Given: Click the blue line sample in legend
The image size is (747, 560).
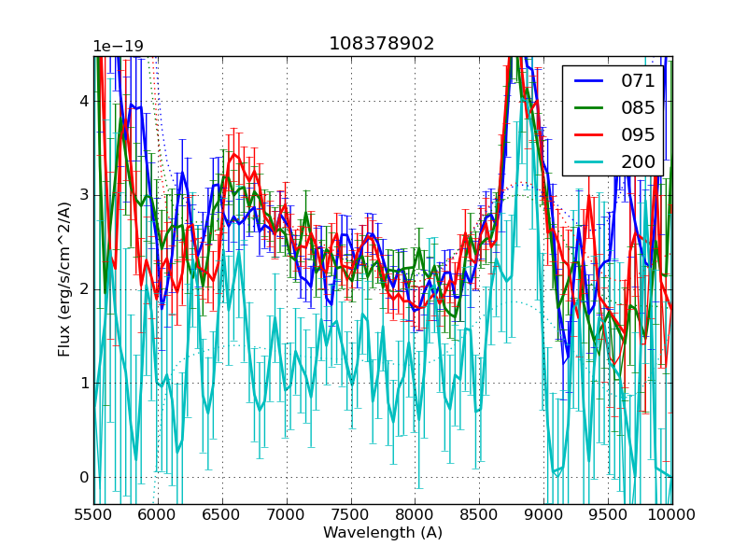Looking at the screenshot, I should (589, 81).
